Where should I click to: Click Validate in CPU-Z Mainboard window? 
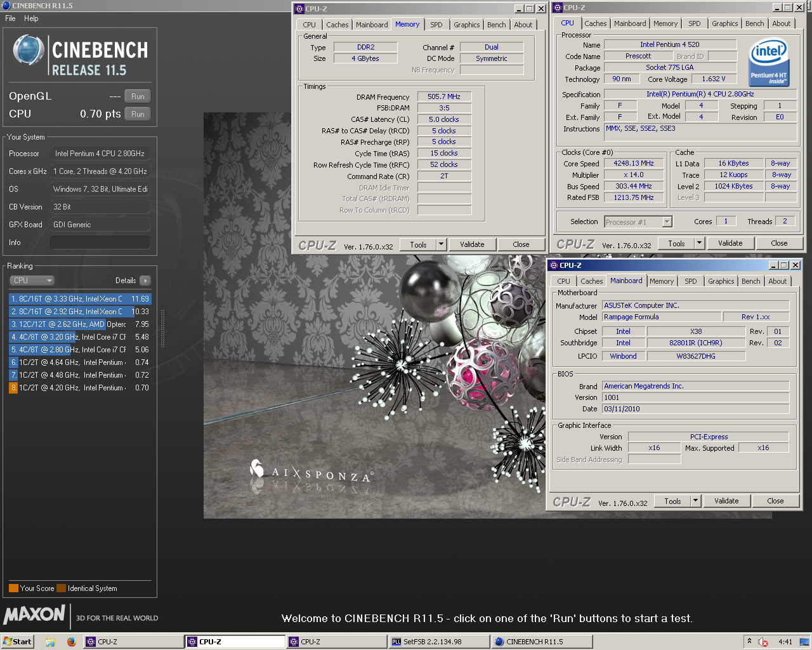(726, 501)
